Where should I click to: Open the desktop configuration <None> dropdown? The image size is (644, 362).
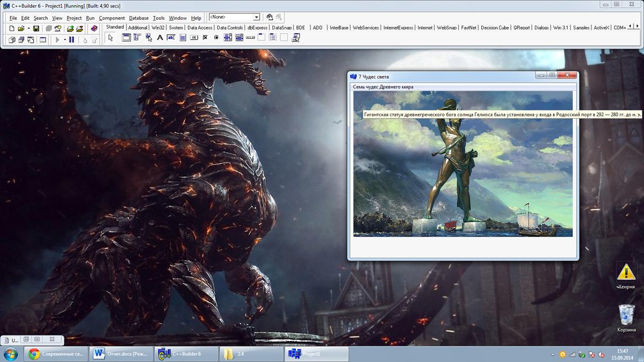click(x=256, y=18)
